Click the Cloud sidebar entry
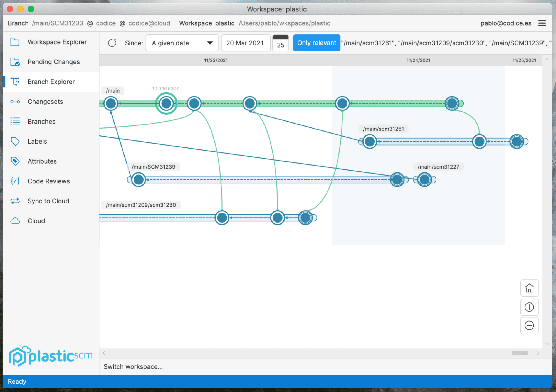Screen dimensions: 556x392 click(36, 221)
